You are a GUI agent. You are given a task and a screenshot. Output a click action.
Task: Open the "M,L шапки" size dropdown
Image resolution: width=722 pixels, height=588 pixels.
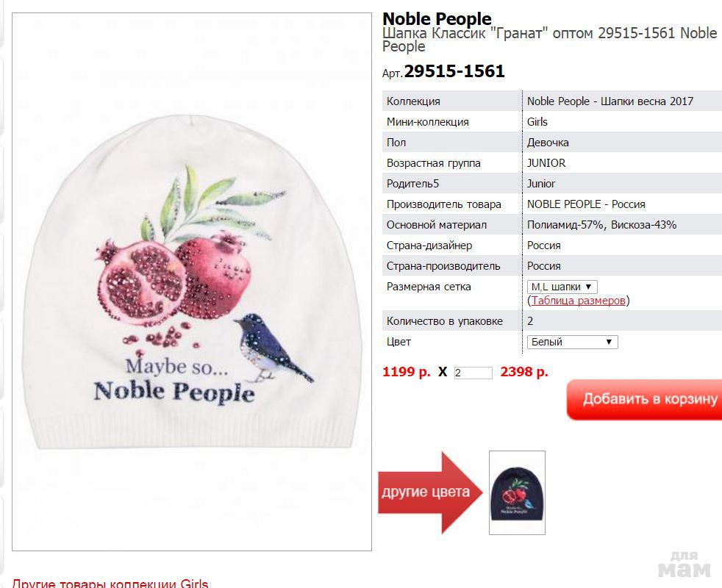pyautogui.click(x=562, y=287)
